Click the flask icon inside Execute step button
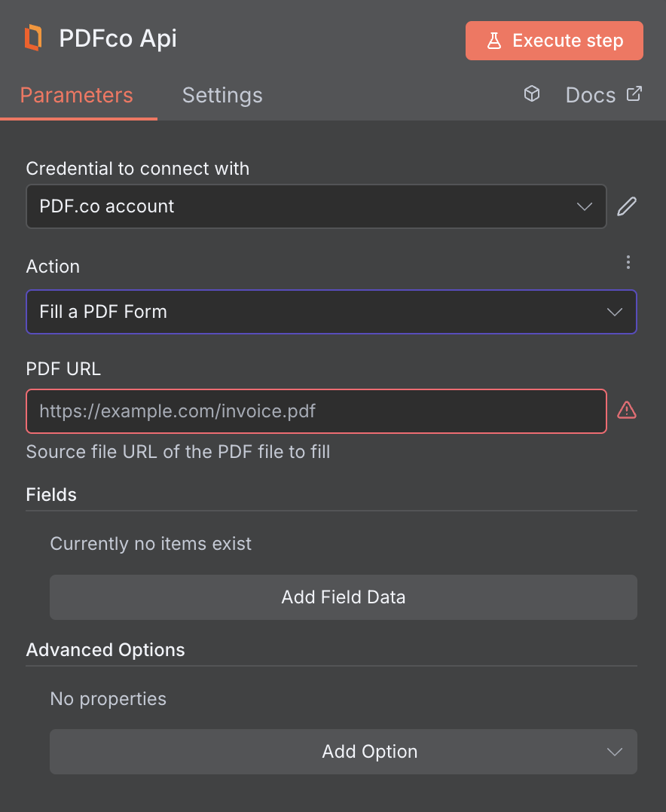Image resolution: width=666 pixels, height=812 pixels. tap(493, 41)
